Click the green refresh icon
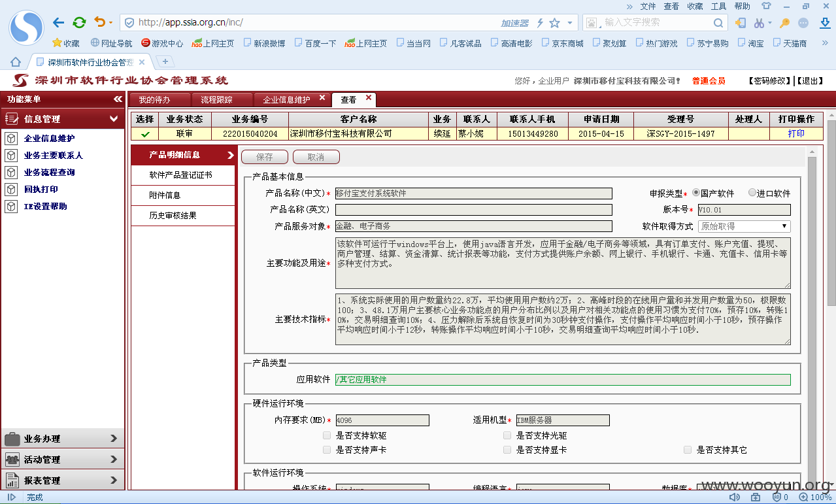The height and width of the screenshot is (504, 836). point(79,23)
